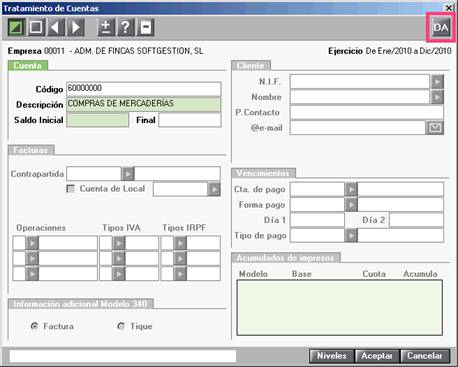This screenshot has height=367, width=458.
Task: Open Tipo de pago lookup arrow
Action: 351,235
